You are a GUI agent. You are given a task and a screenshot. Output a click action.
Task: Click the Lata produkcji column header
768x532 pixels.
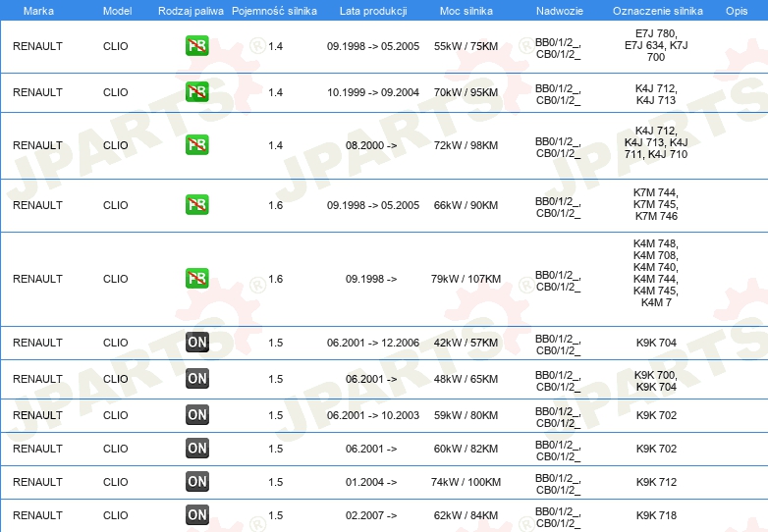(371, 10)
